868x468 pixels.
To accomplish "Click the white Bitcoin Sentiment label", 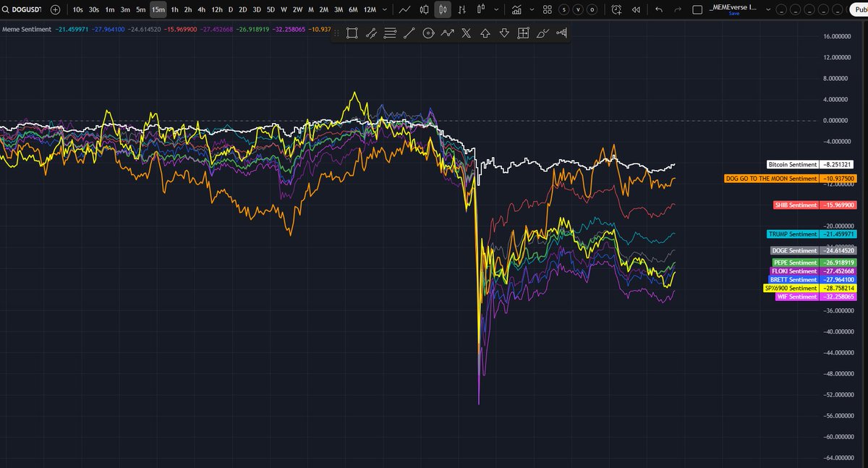I will pyautogui.click(x=792, y=165).
